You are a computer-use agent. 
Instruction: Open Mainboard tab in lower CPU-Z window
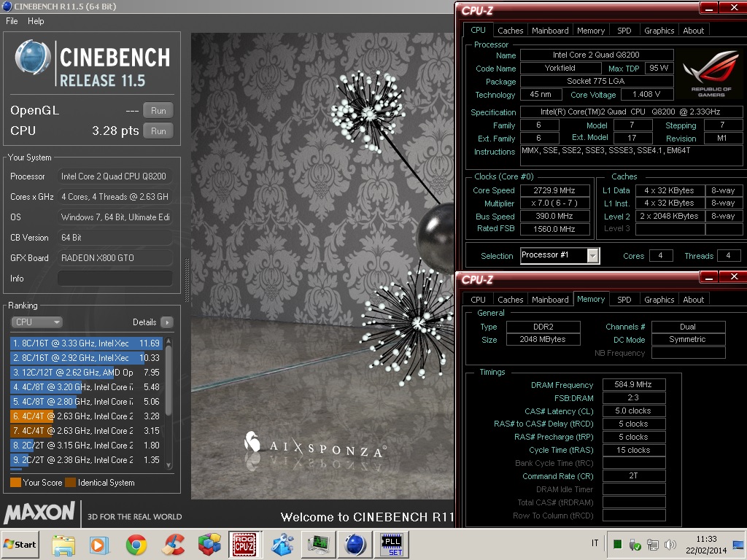coord(550,300)
